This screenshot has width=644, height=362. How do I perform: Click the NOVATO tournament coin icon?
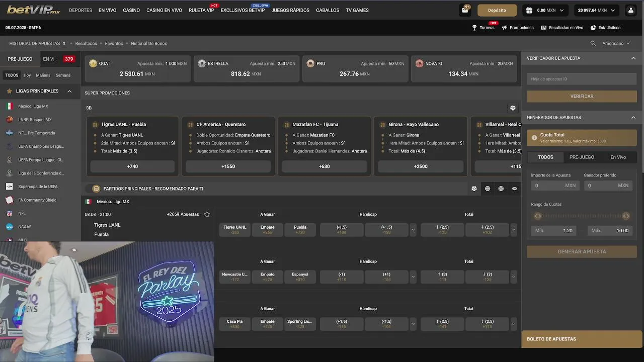[x=419, y=63]
